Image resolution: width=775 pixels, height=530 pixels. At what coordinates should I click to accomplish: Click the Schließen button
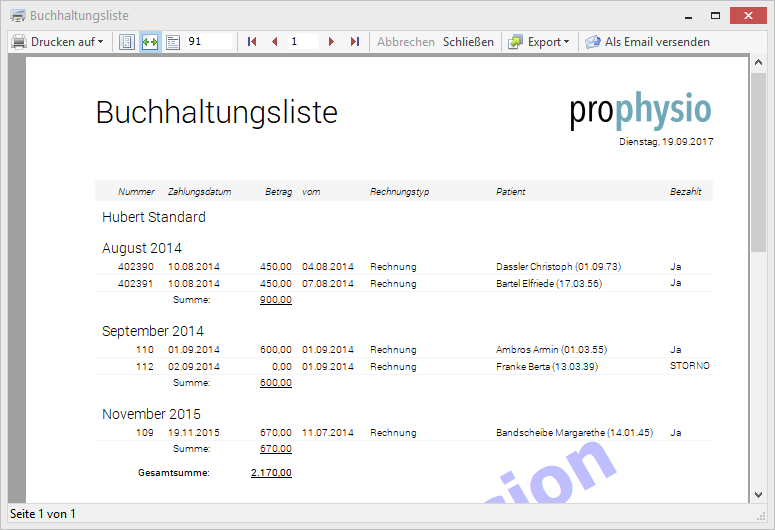[x=468, y=42]
